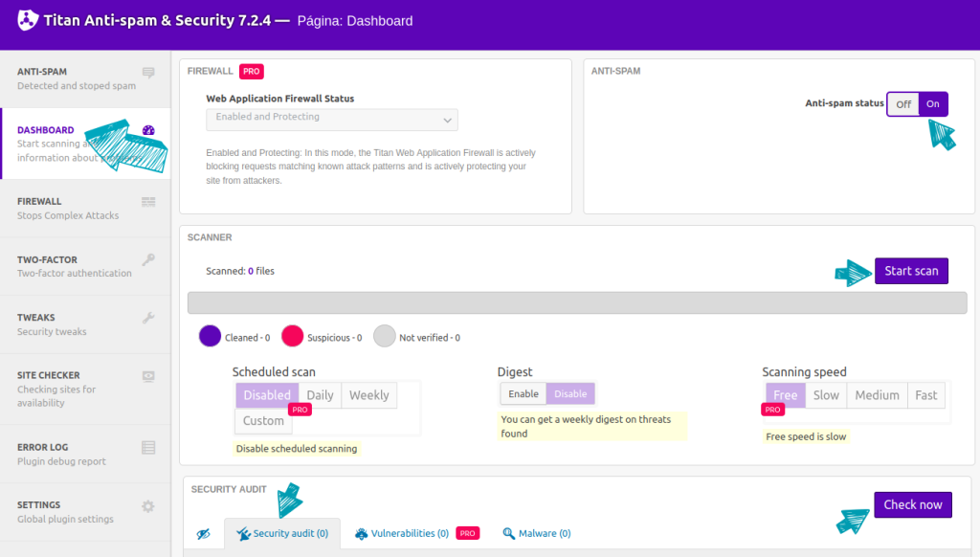Select Fast scanning speed
Image resolution: width=980 pixels, height=557 pixels.
click(x=925, y=395)
